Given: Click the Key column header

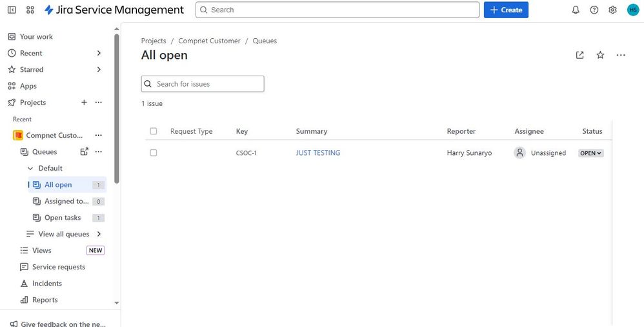Looking at the screenshot, I should click(x=242, y=131).
